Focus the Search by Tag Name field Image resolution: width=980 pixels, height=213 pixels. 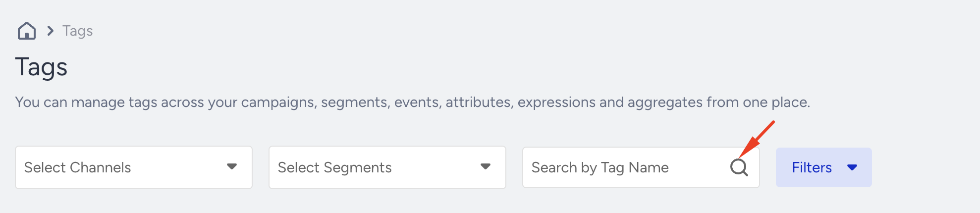click(x=641, y=167)
